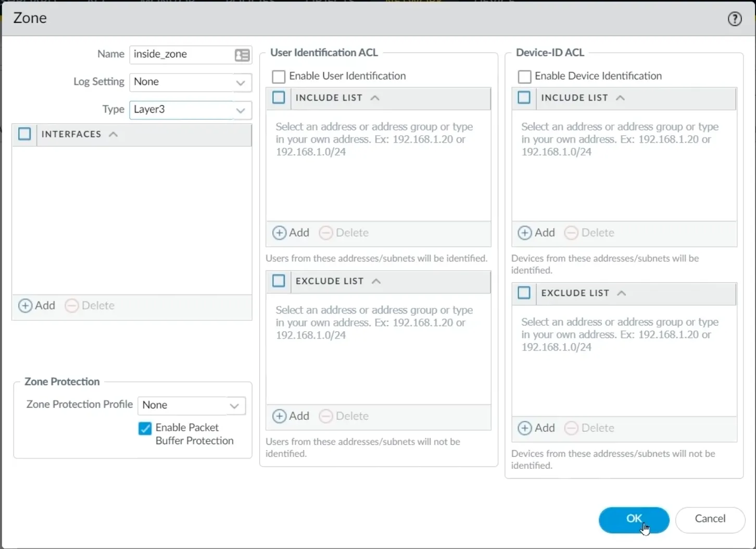
Task: Click Add icon under Interfaces list
Action: click(x=26, y=306)
